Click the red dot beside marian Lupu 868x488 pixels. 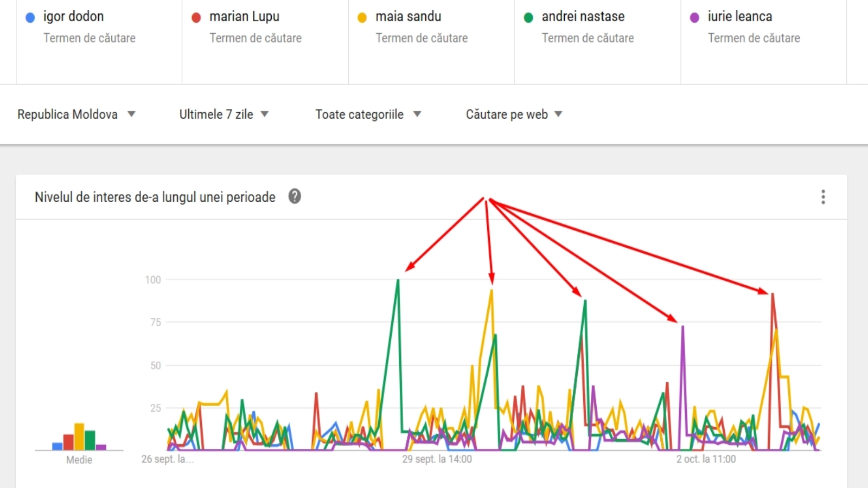[x=196, y=17]
